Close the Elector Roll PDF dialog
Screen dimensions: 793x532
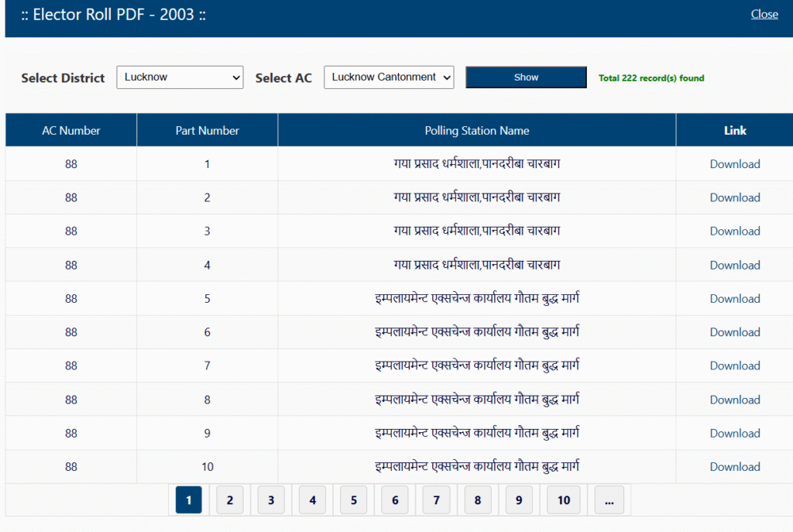(x=764, y=14)
